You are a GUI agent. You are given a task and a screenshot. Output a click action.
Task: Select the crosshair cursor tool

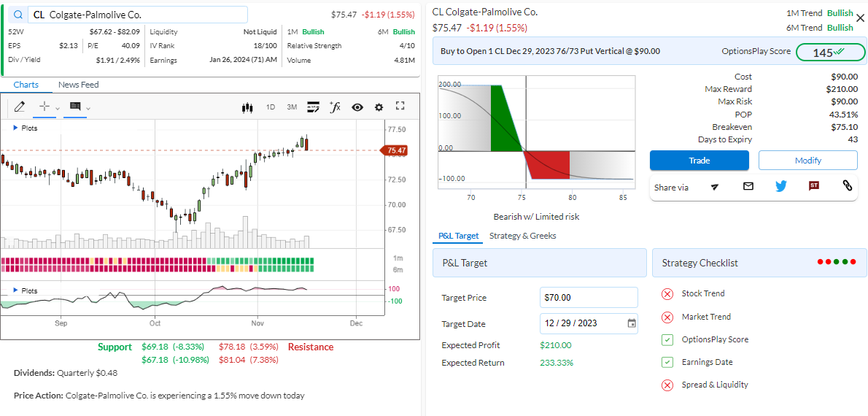pyautogui.click(x=44, y=107)
